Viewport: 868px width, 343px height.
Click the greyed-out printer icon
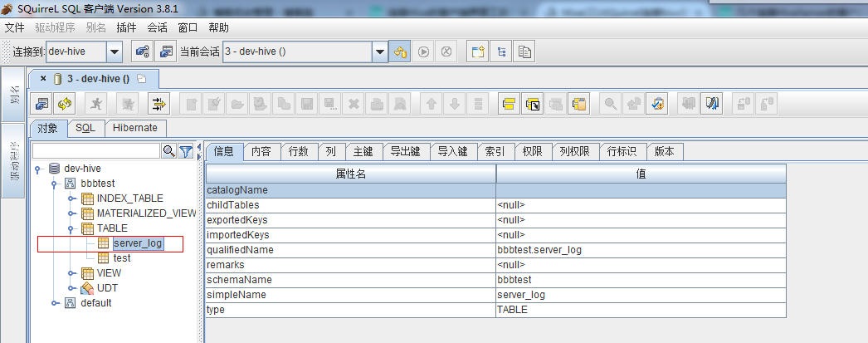click(x=376, y=103)
